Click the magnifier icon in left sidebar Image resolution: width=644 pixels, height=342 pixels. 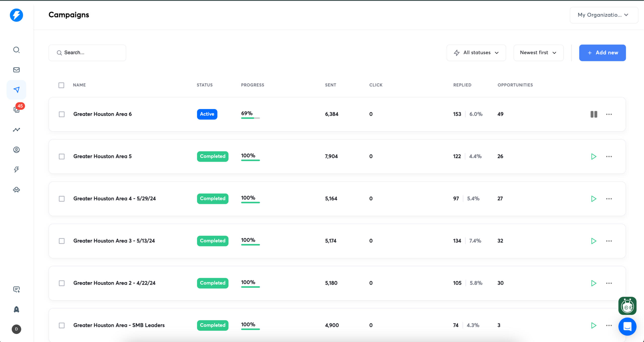pyautogui.click(x=16, y=50)
